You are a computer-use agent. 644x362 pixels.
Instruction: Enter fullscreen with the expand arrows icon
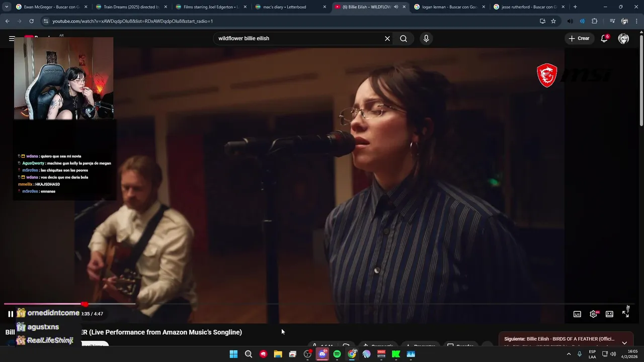click(x=625, y=314)
